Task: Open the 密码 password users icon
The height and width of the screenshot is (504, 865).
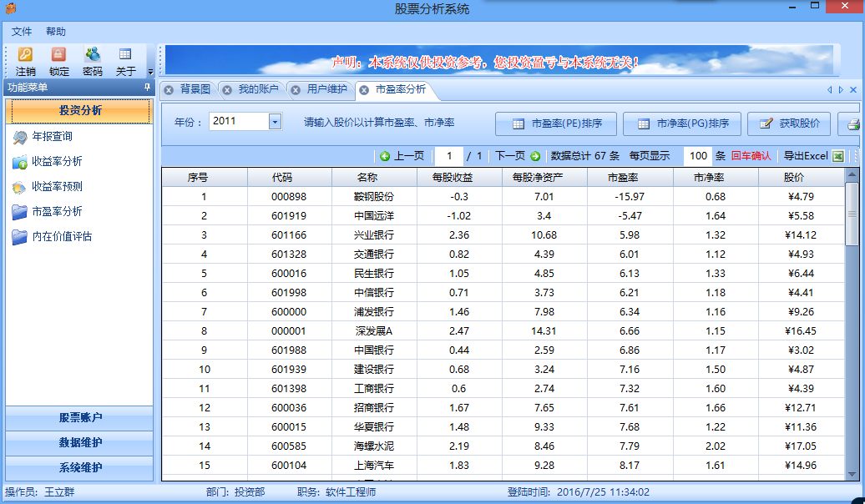Action: click(92, 54)
